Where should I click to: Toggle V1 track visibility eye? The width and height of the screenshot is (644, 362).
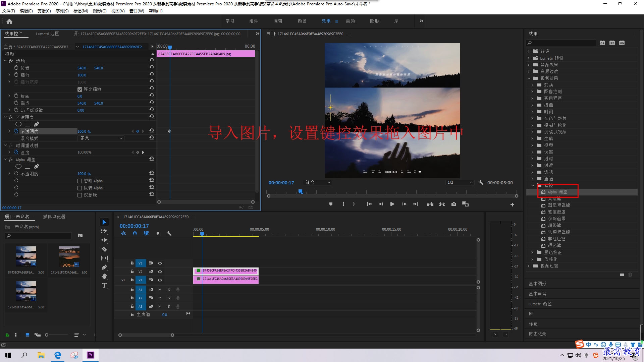[160, 280]
